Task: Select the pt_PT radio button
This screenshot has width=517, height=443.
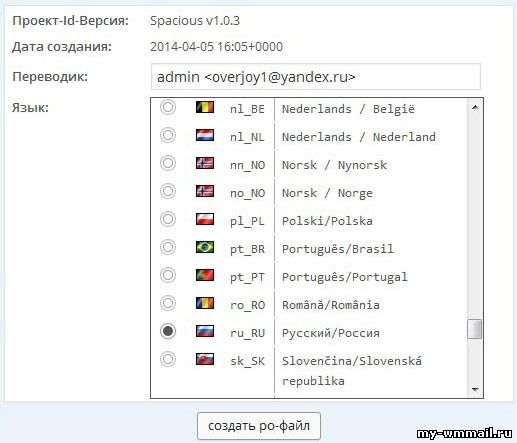Action: [x=168, y=275]
